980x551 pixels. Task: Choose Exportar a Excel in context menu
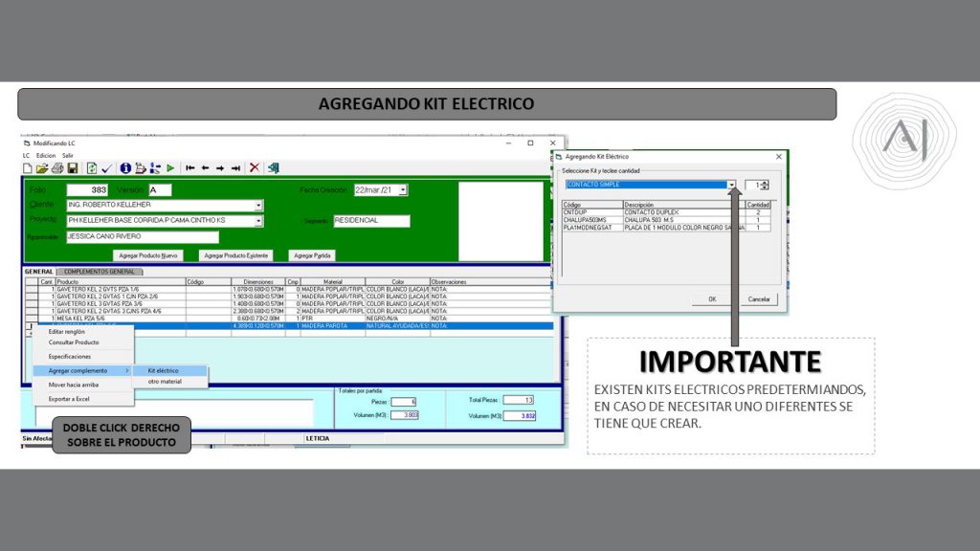tap(69, 398)
